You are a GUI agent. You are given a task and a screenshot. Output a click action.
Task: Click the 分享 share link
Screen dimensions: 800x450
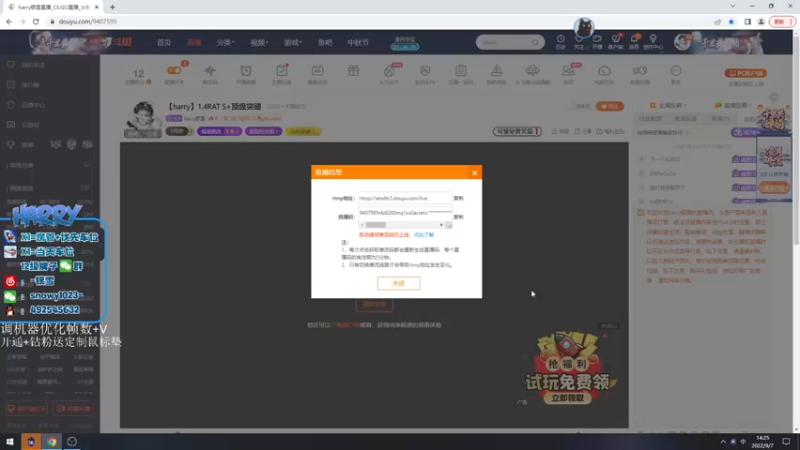pyautogui.click(x=583, y=132)
